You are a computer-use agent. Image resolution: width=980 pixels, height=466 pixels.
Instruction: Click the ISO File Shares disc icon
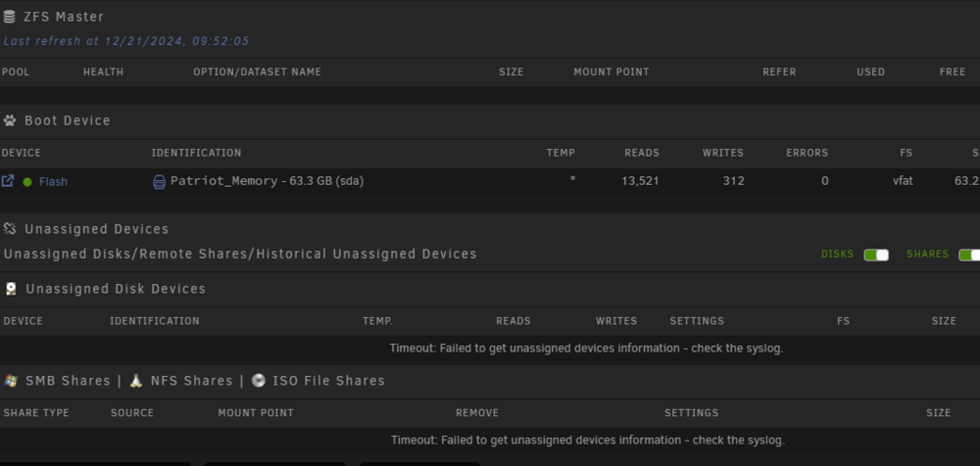pos(258,381)
